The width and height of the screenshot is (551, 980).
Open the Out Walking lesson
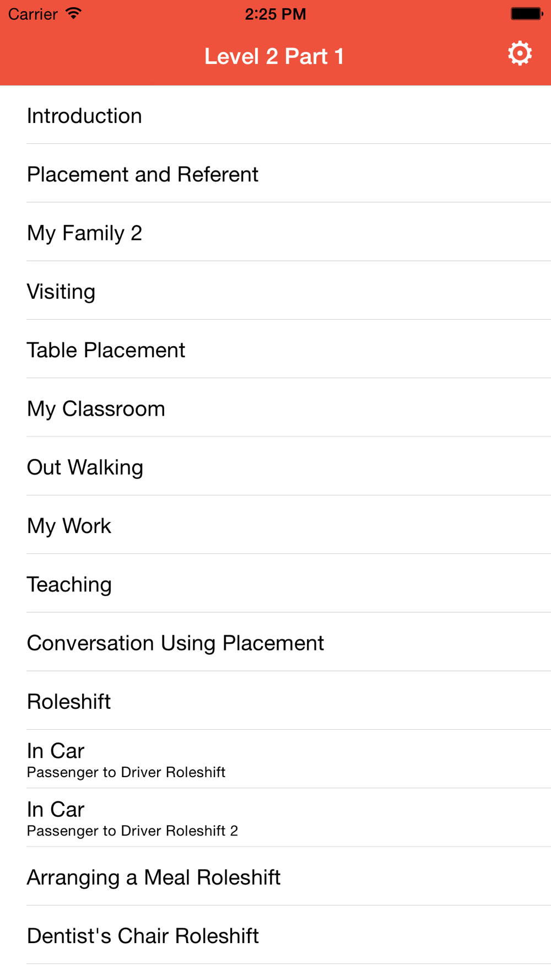[275, 466]
